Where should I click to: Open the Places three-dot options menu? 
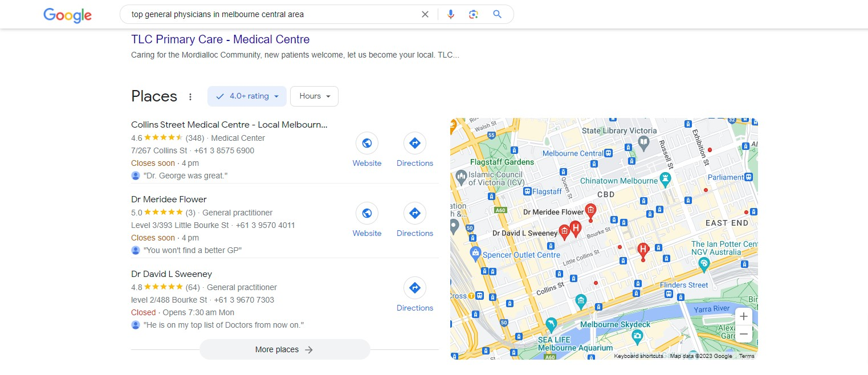tap(190, 97)
